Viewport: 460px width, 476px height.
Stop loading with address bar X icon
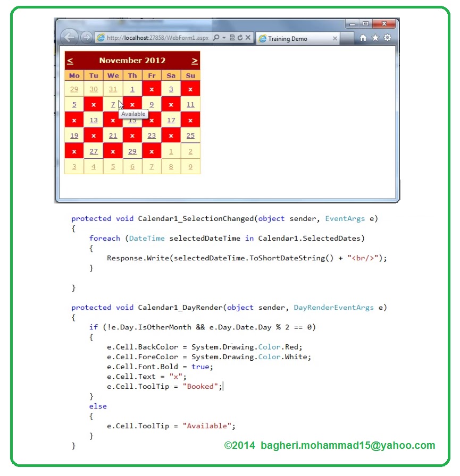point(248,37)
